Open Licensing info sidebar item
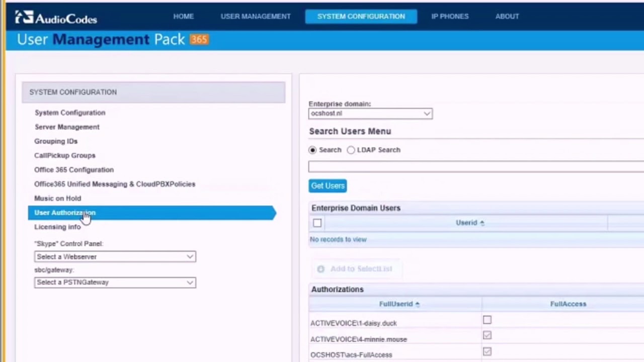 pos(57,227)
